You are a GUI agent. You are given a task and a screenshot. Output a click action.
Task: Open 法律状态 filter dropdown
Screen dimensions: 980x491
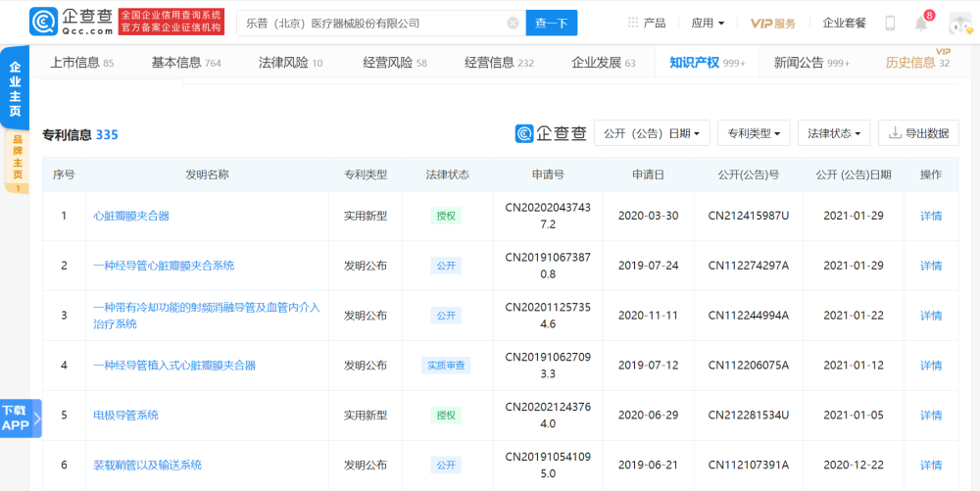pos(834,133)
